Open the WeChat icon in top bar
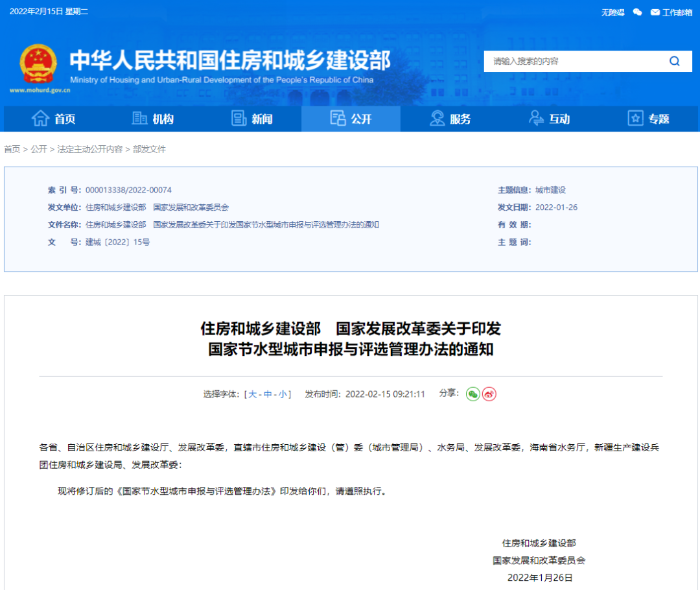This screenshot has height=590, width=700. (x=636, y=12)
